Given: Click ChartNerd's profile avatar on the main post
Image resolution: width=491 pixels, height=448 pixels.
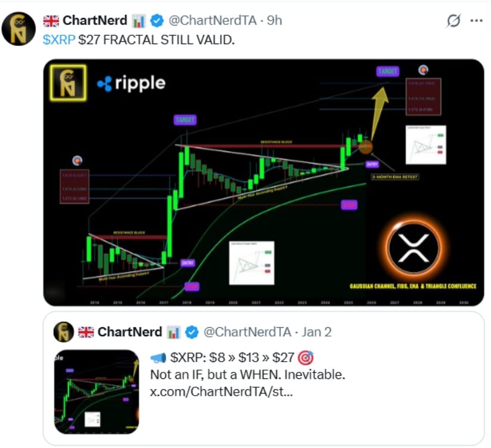Looking at the screenshot, I should 19,29.
